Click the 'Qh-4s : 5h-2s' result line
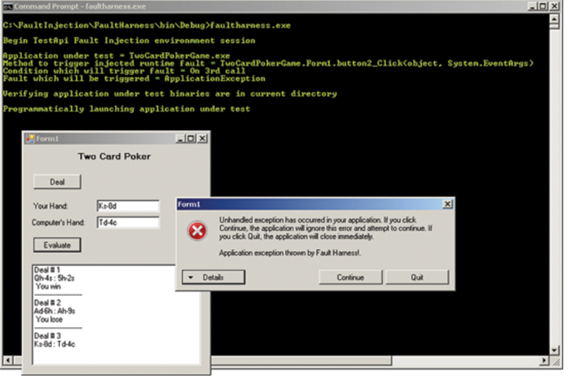The width and height of the screenshot is (568, 377). 54,278
